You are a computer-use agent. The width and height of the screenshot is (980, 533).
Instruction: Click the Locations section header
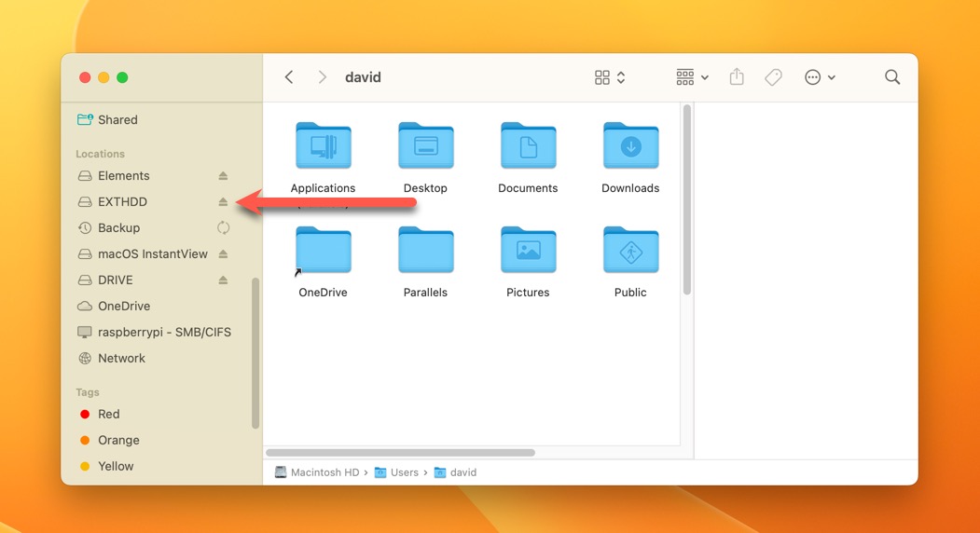(x=100, y=154)
